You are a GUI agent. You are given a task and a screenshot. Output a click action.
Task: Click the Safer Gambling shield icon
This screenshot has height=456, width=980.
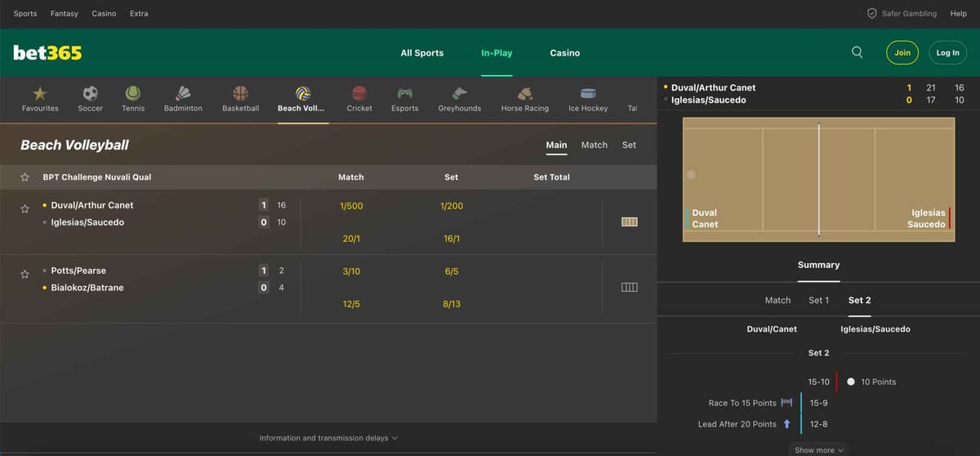pos(871,14)
